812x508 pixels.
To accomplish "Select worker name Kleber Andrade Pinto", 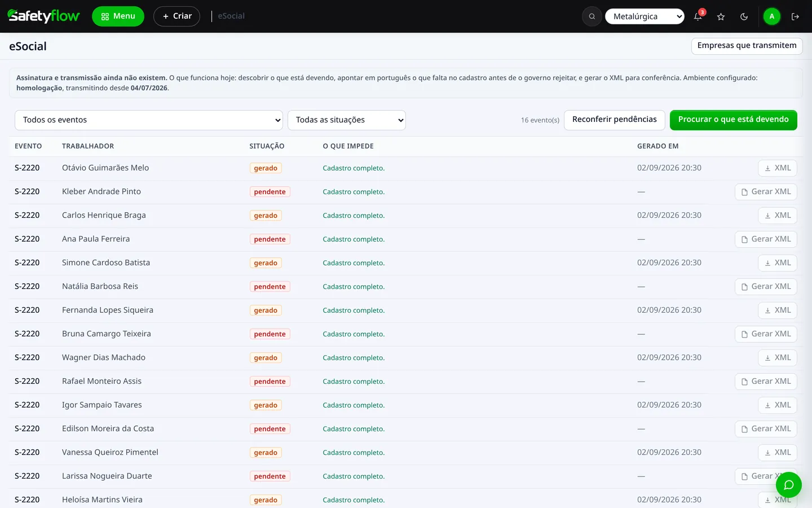I will (101, 192).
